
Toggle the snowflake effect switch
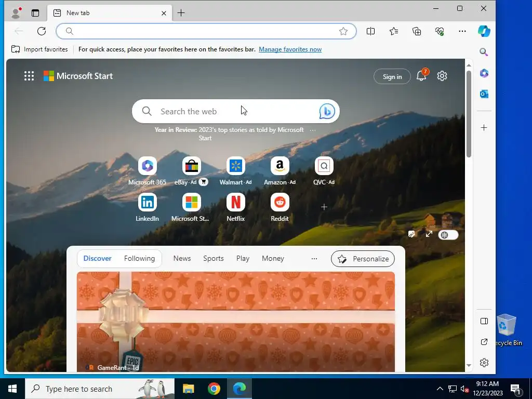[x=448, y=235]
